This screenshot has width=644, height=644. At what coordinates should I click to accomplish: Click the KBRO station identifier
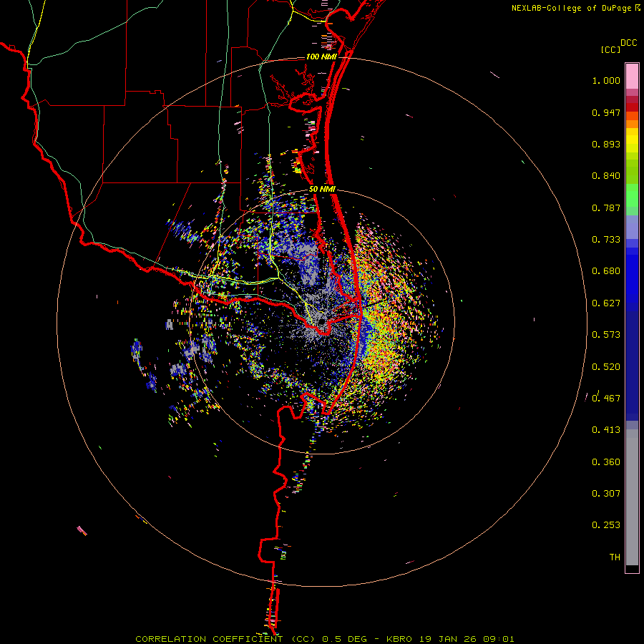(x=399, y=639)
